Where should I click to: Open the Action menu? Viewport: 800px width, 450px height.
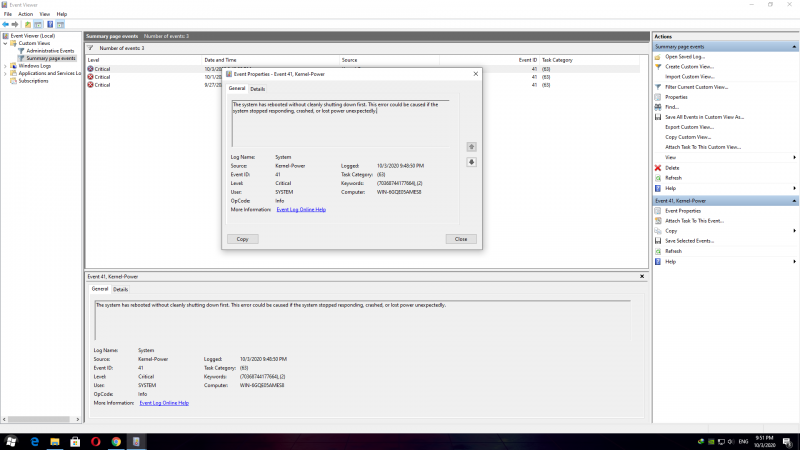coord(25,14)
